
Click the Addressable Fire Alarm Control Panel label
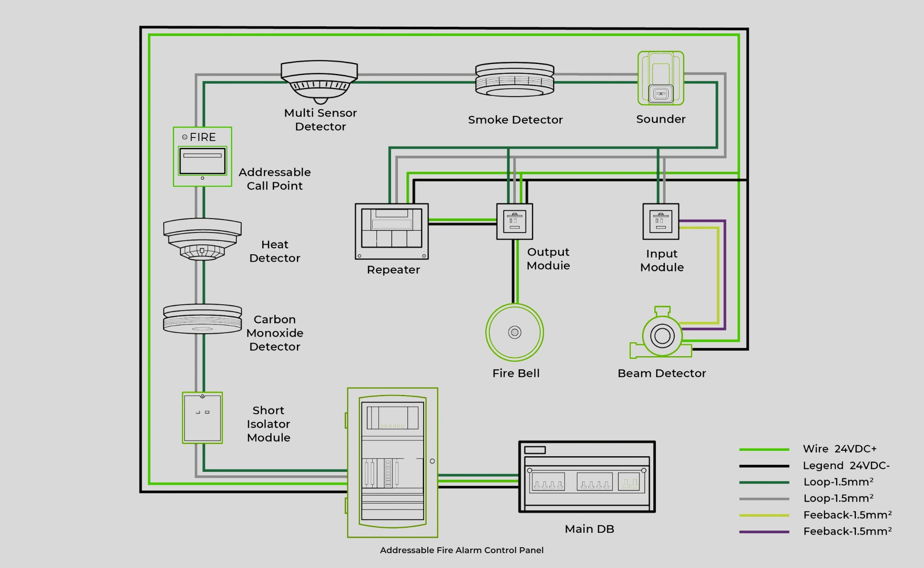(x=462, y=550)
